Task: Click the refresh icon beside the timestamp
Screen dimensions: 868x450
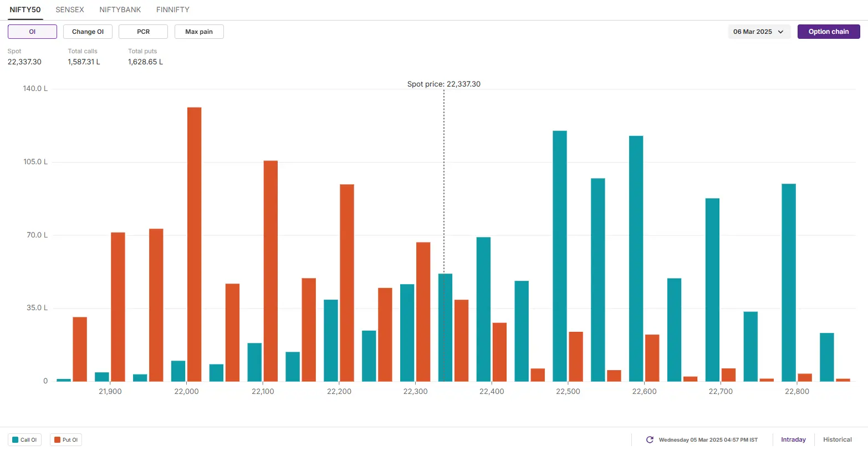Action: point(650,440)
